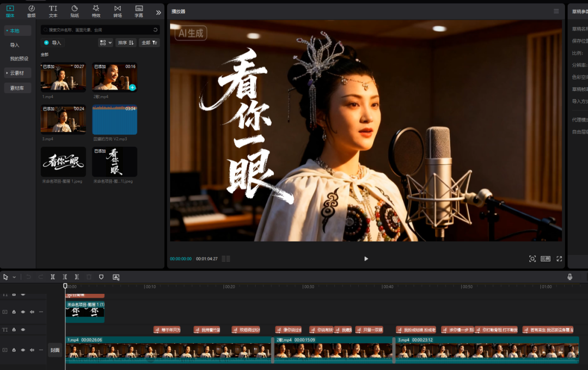
Task: Click the shield marker icon in timeline toolbar
Action: pyautogui.click(x=101, y=277)
